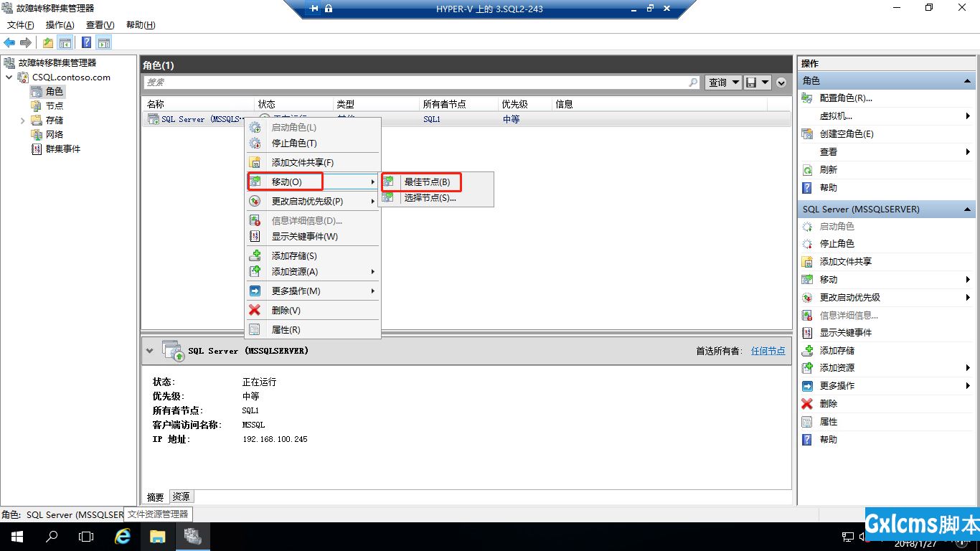This screenshot has height=551, width=980.
Task: Open 添加资源(A) submenu in context menu
Action: coord(313,271)
